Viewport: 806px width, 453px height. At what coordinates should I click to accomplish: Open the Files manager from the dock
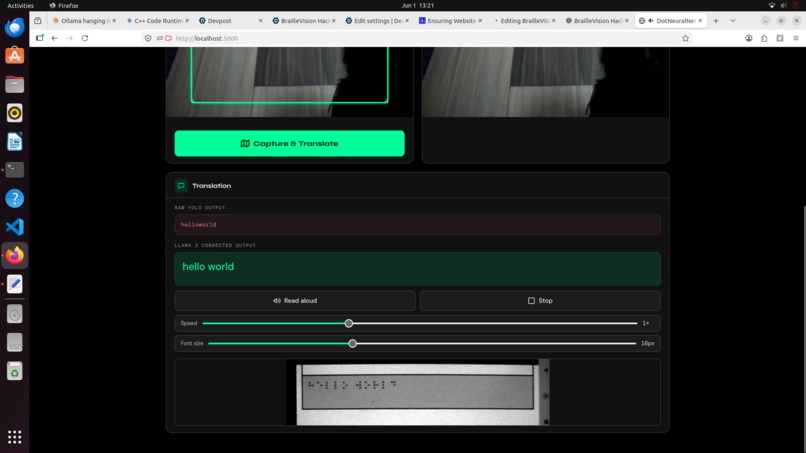pos(14,84)
